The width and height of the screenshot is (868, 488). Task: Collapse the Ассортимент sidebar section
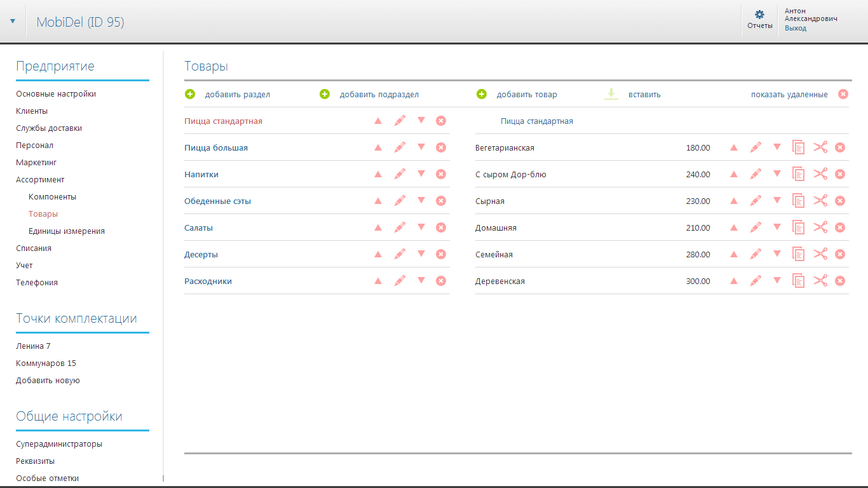tap(40, 180)
